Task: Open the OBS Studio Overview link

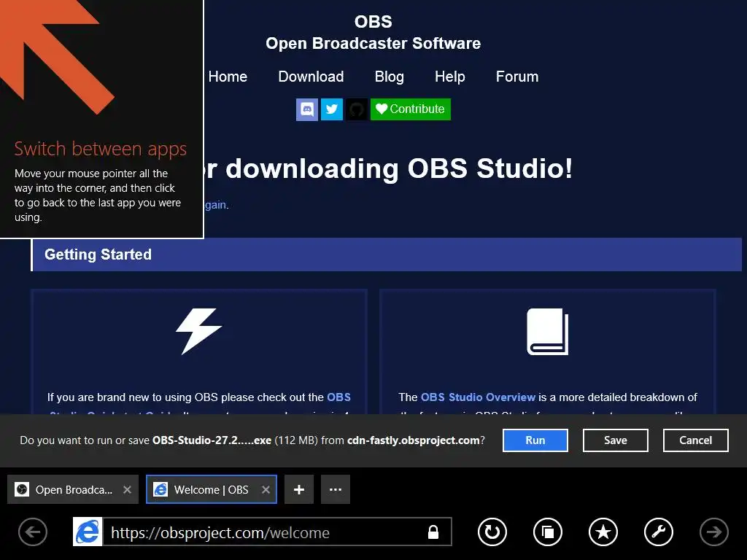Action: pyautogui.click(x=478, y=397)
